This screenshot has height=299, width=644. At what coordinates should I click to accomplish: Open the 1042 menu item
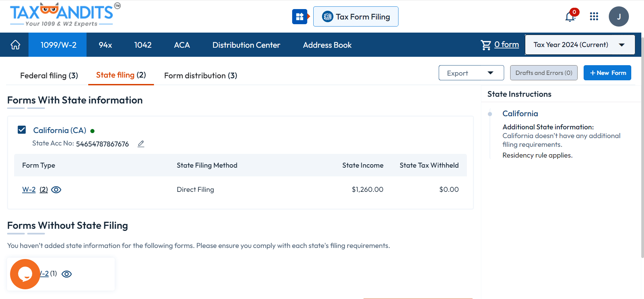tap(143, 45)
